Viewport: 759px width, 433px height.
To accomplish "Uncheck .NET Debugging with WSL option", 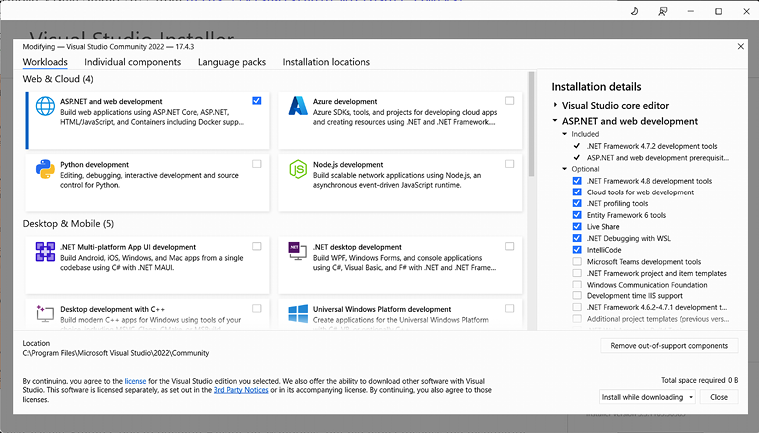I will [577, 238].
